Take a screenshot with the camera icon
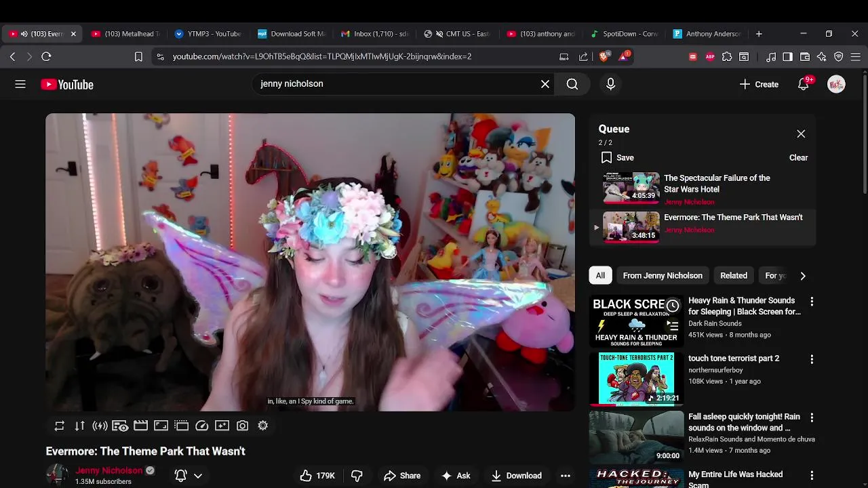 (x=242, y=426)
